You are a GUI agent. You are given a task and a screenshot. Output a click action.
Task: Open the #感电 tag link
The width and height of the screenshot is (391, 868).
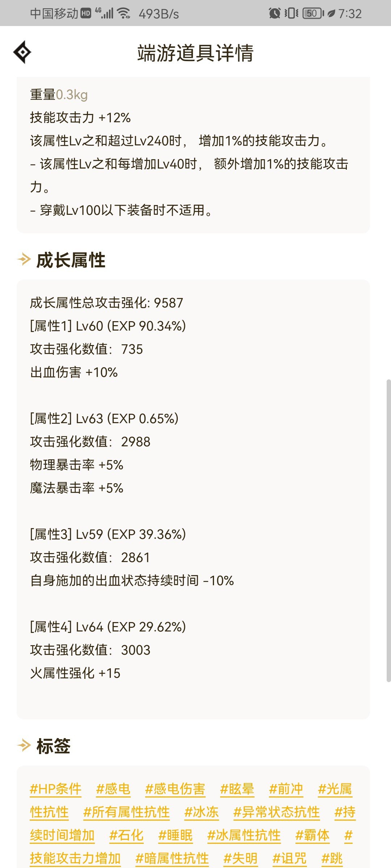(x=113, y=789)
